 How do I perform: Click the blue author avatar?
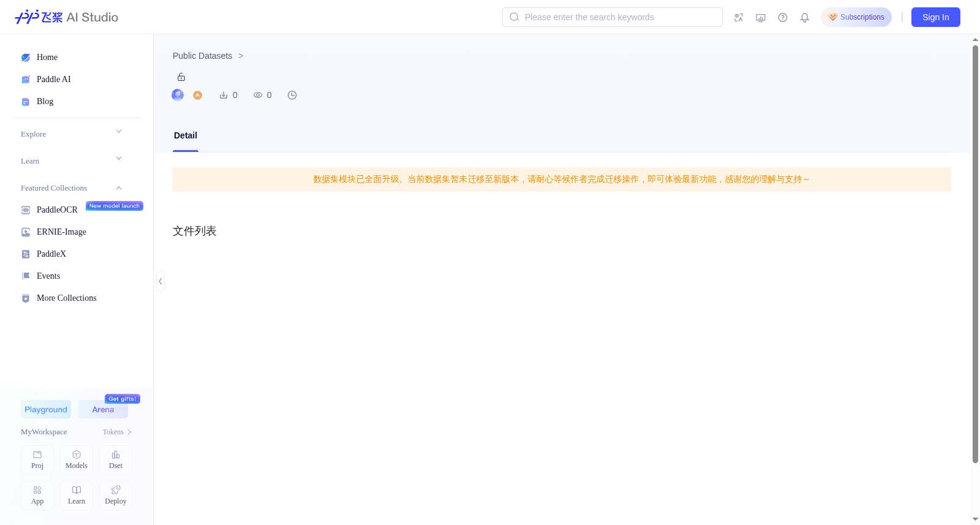click(x=178, y=95)
